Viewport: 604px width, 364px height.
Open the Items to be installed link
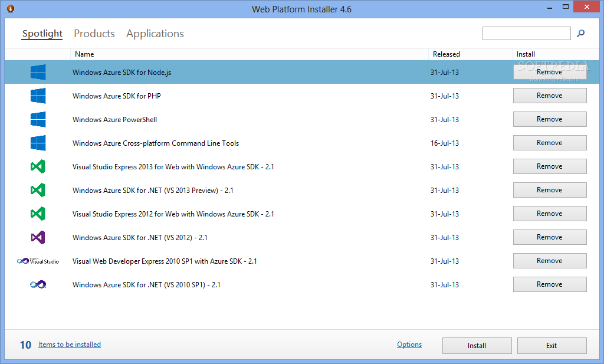pyautogui.click(x=70, y=345)
